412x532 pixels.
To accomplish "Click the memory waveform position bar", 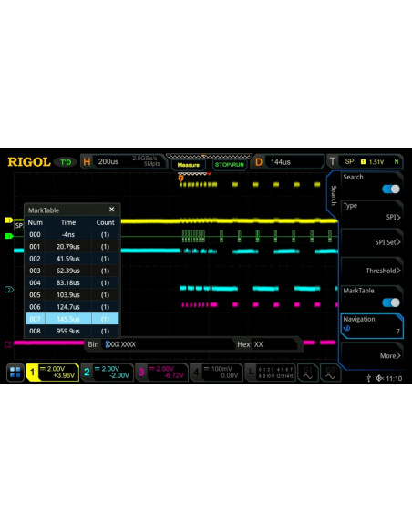I will (x=209, y=157).
